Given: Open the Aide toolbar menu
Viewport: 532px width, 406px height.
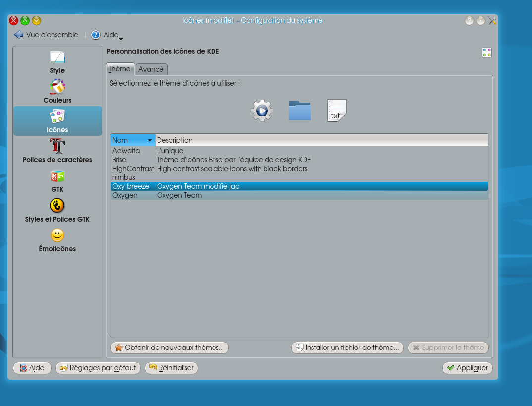Looking at the screenshot, I should tap(107, 35).
